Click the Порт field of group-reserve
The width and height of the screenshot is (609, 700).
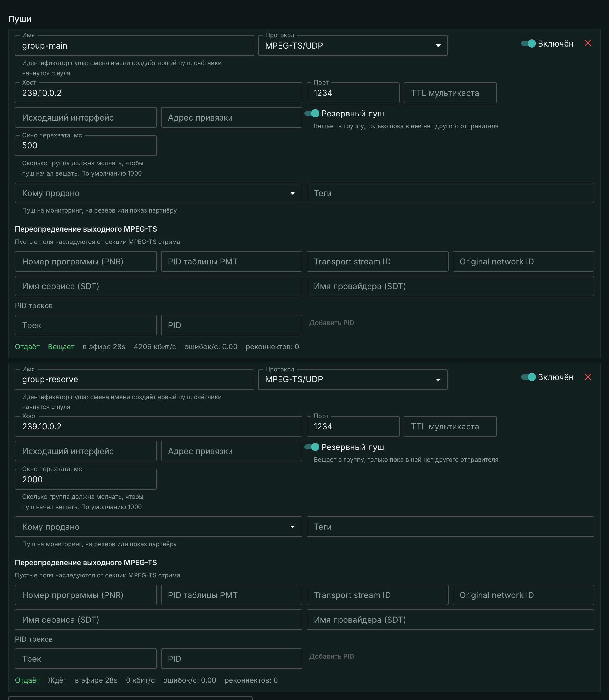point(353,426)
